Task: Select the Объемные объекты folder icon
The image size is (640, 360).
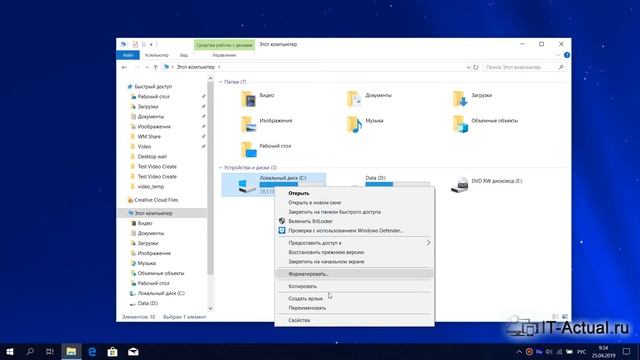Action: tap(460, 124)
